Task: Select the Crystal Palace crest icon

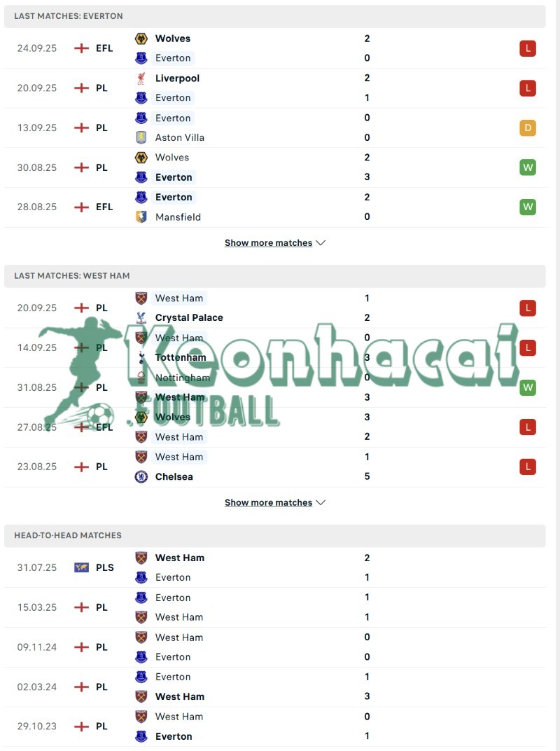Action: click(x=142, y=317)
